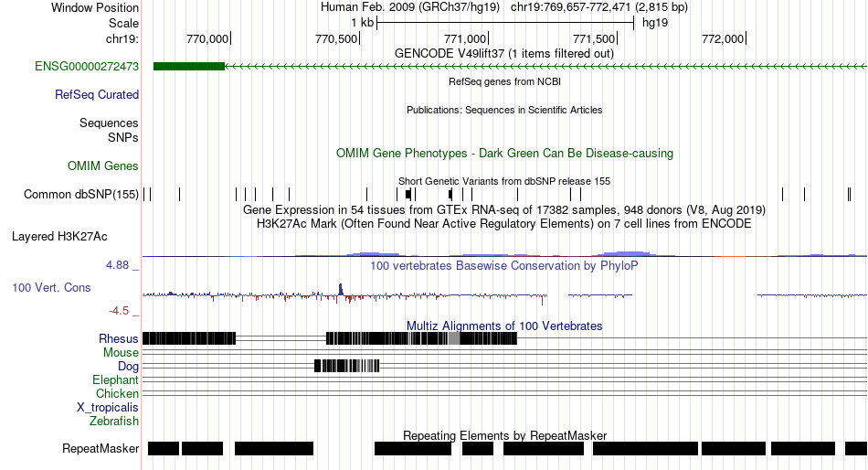This screenshot has width=868, height=470.
Task: Open Publications: Sequences in Scientific Articles title
Action: coord(504,110)
